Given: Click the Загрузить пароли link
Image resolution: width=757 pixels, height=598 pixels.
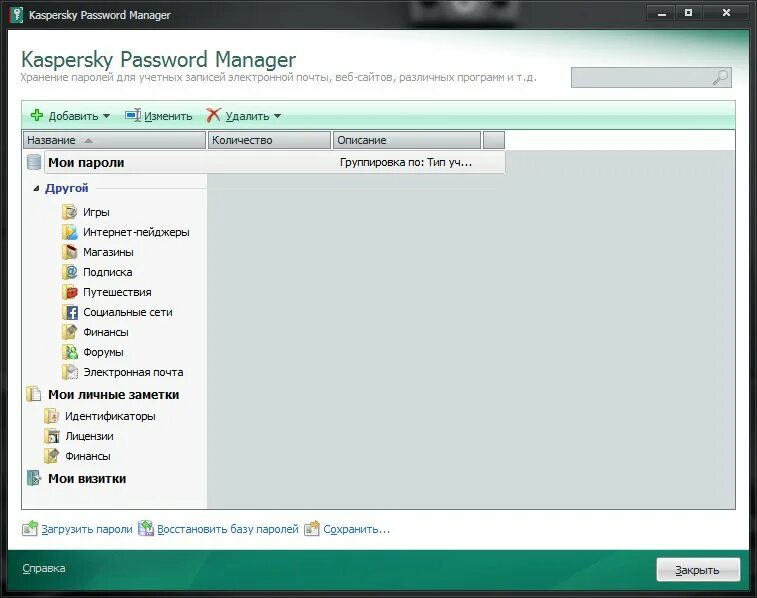Looking at the screenshot, I should [87, 529].
